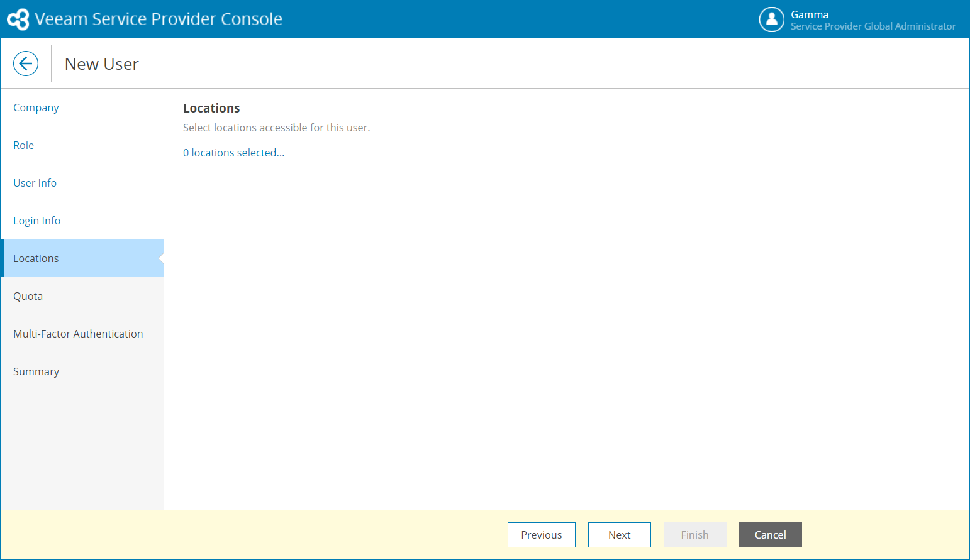Click the Gamma account name
970x560 pixels.
(810, 14)
